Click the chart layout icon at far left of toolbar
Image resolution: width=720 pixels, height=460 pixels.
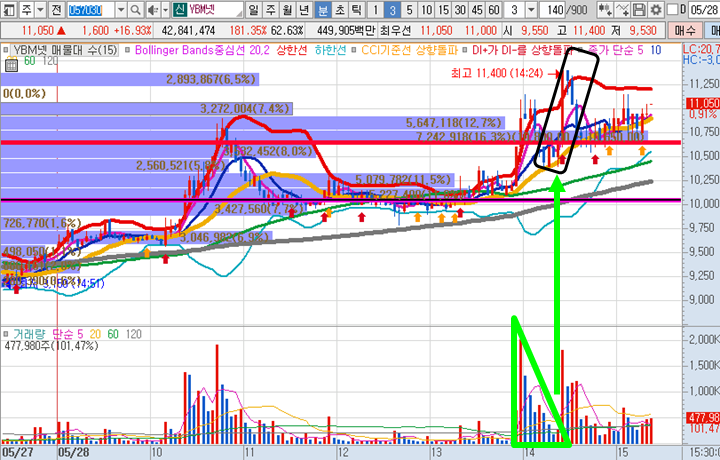click(x=9, y=10)
